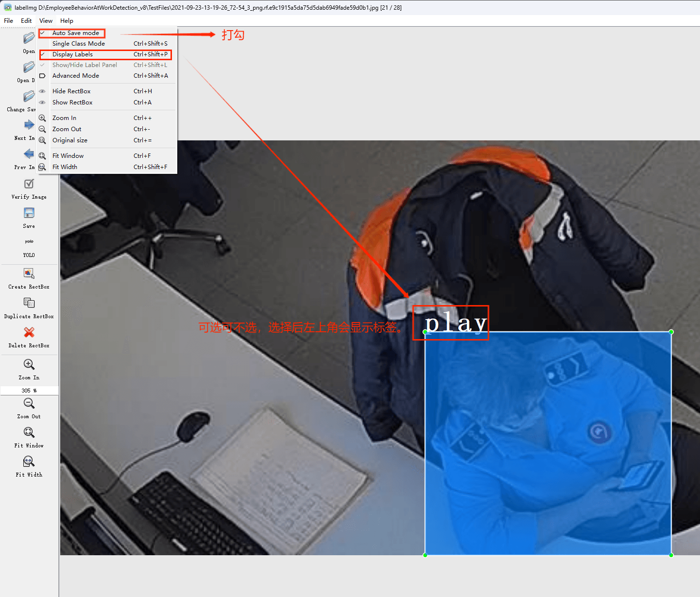Open the Edit menu
The width and height of the screenshot is (700, 597).
(26, 21)
